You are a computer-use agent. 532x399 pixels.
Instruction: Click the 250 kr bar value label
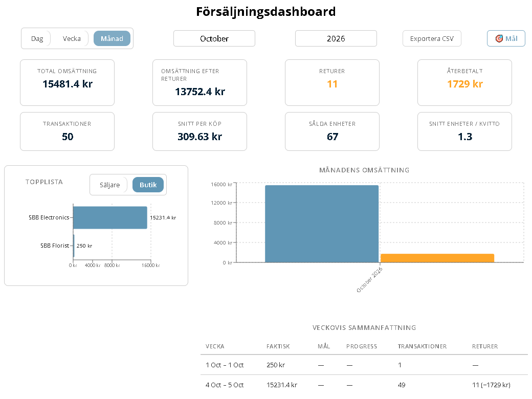click(x=84, y=246)
